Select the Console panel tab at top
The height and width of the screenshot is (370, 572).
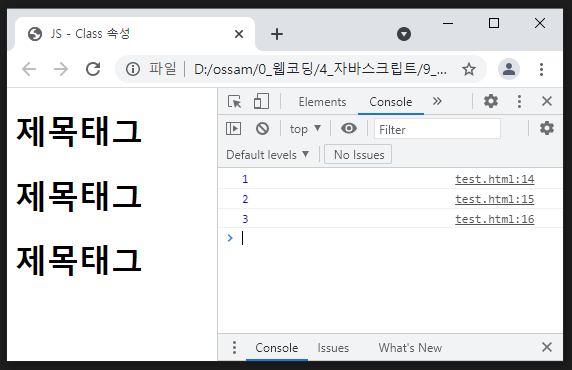click(x=391, y=102)
